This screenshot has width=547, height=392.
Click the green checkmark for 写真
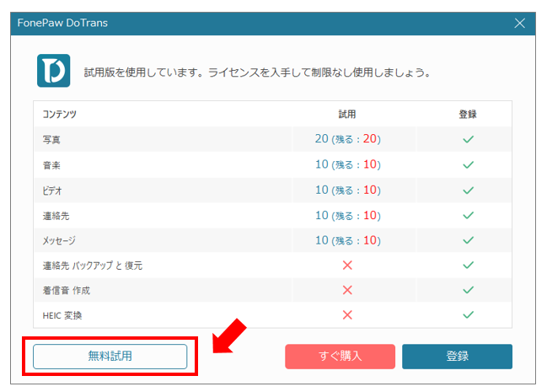click(x=468, y=139)
